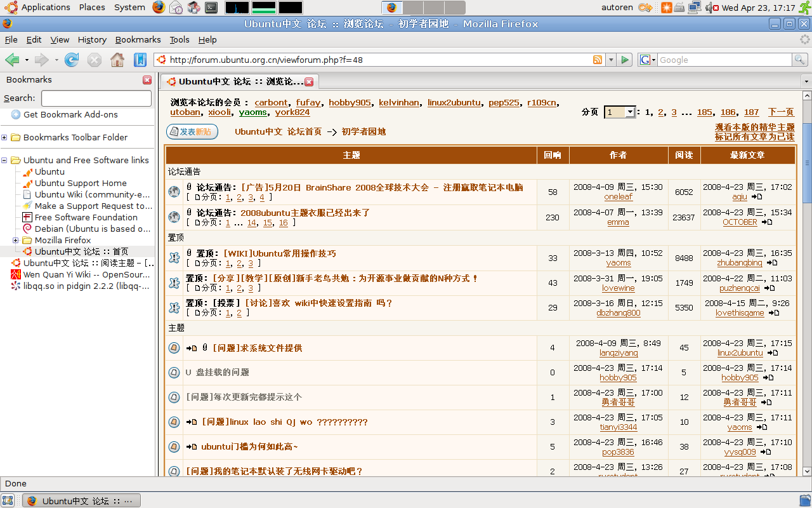
Task: Go to the Home page
Action: (117, 60)
